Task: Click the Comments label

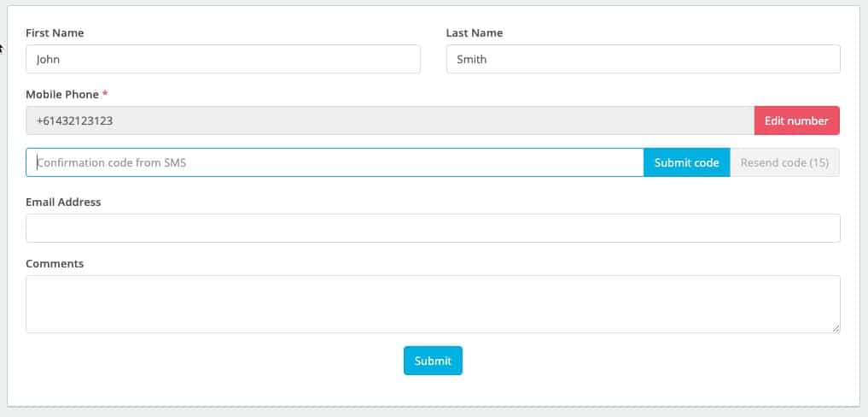Action: point(55,263)
